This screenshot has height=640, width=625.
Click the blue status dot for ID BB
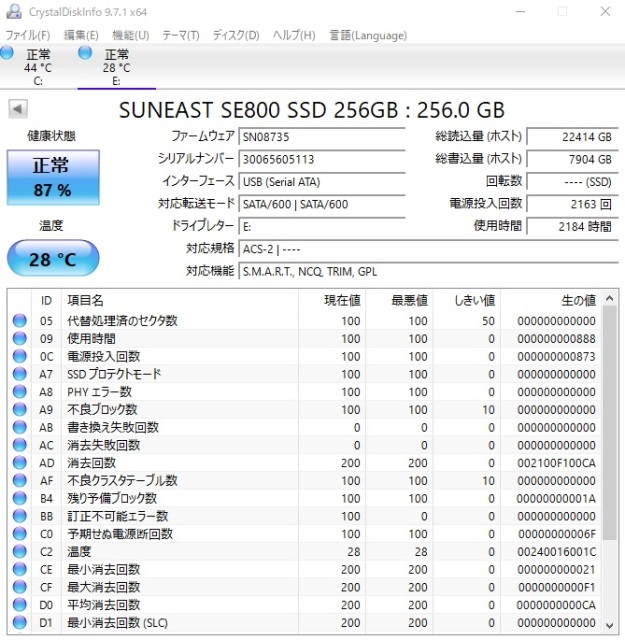pos(19,516)
